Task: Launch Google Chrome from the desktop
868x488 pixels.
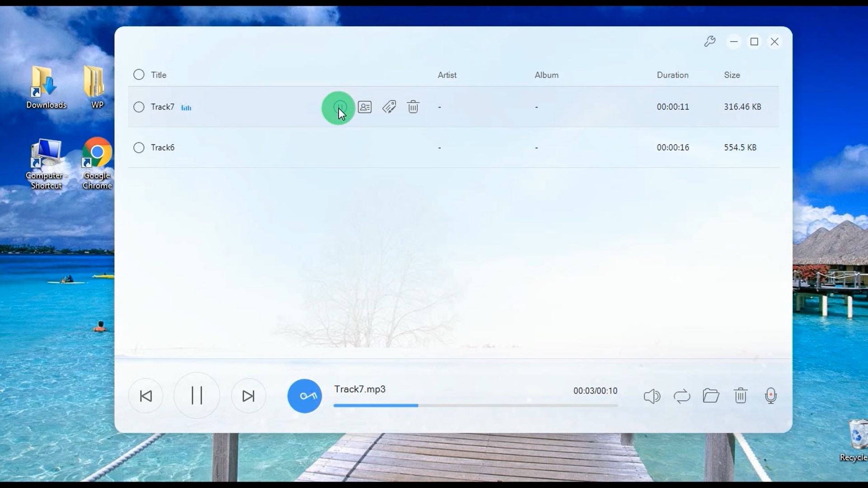Action: tap(97, 164)
